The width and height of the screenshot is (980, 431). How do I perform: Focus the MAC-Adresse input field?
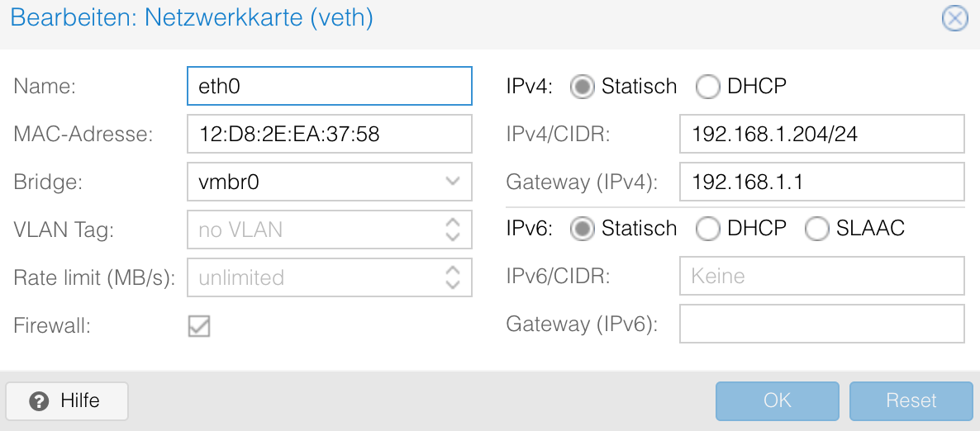(x=329, y=134)
